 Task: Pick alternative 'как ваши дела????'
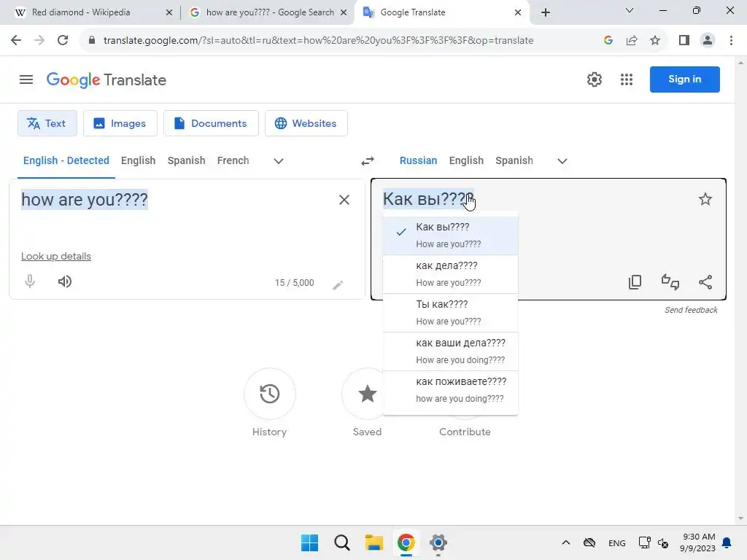pyautogui.click(x=450, y=351)
